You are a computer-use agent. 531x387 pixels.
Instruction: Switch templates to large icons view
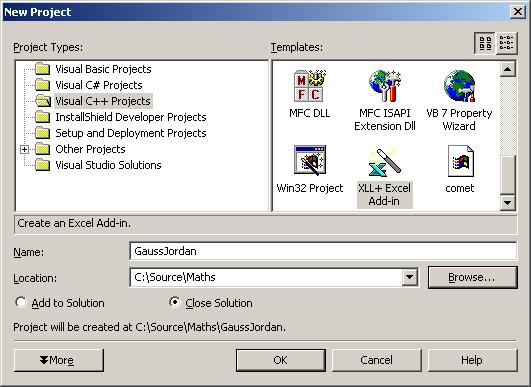pos(485,43)
